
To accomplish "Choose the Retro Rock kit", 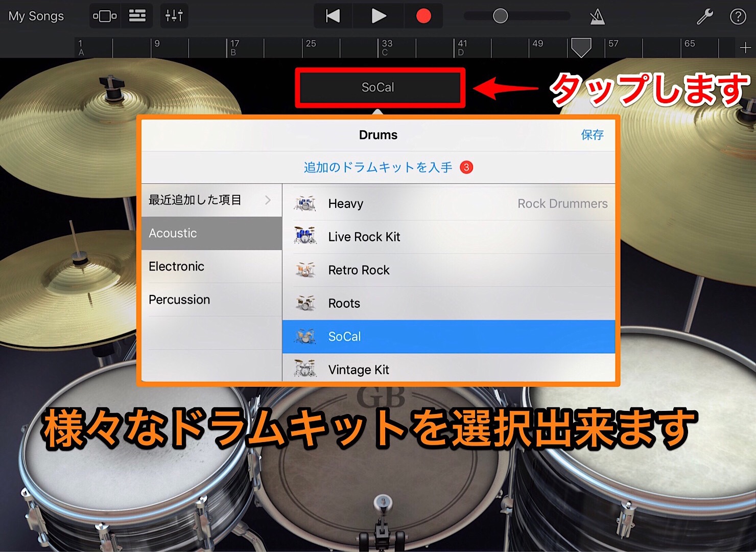I will coord(448,270).
